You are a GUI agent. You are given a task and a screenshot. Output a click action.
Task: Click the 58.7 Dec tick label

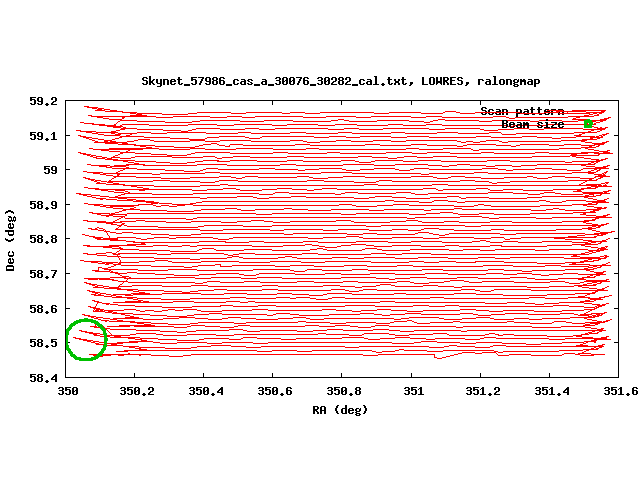click(43, 274)
